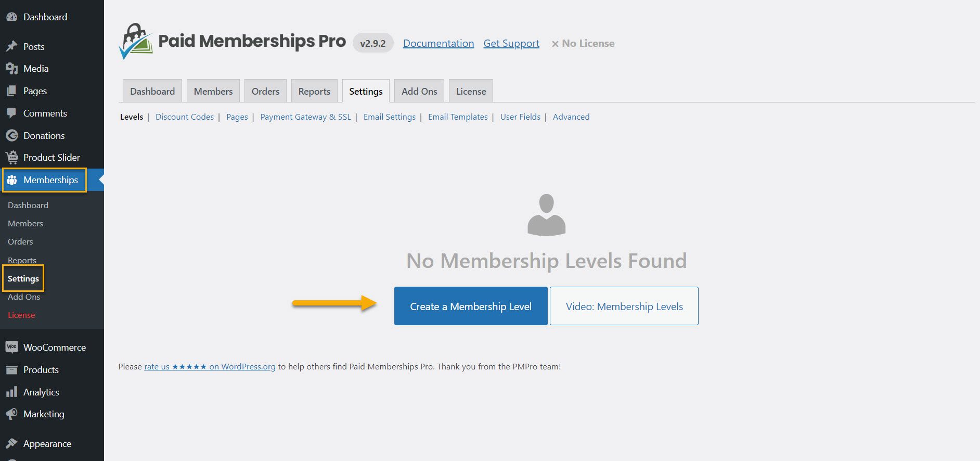Open the Get Support link
Image resolution: width=980 pixels, height=461 pixels.
click(x=511, y=43)
